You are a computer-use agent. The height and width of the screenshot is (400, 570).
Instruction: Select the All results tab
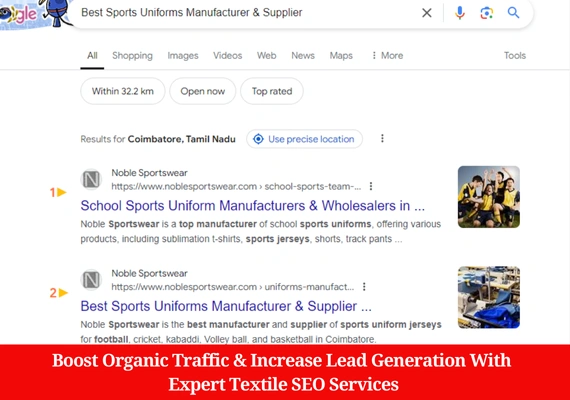tap(92, 56)
